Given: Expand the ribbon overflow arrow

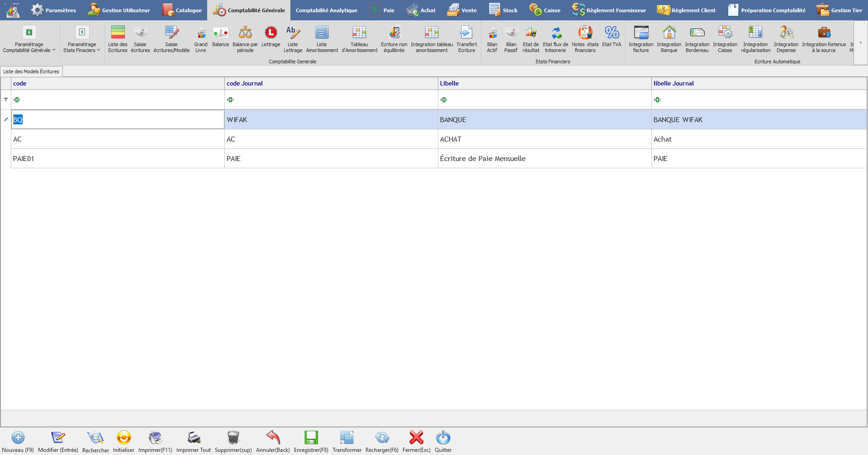Looking at the screenshot, I should 861,43.
